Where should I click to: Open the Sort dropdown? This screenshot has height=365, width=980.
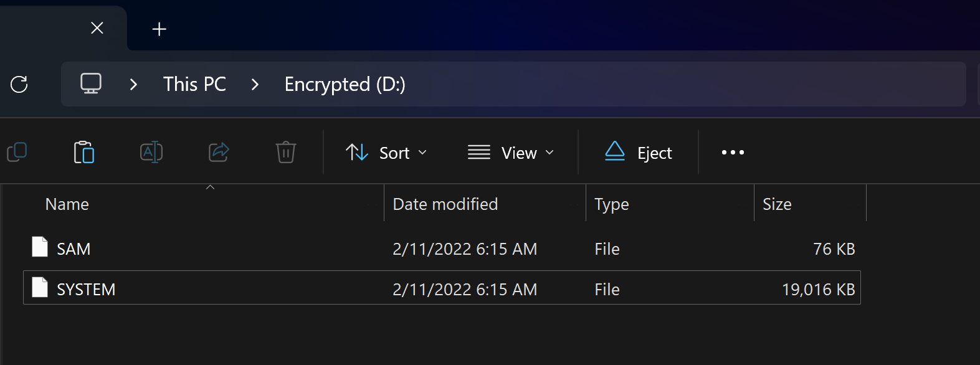tap(387, 153)
